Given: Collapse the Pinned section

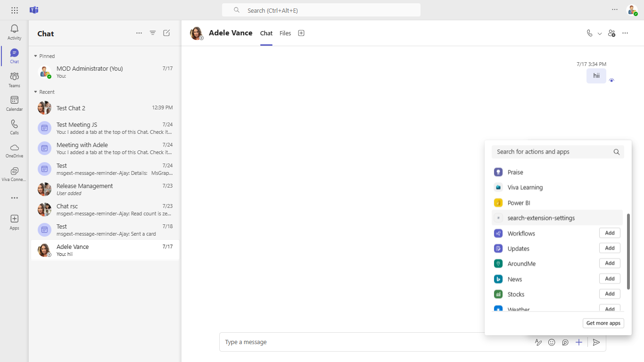Looking at the screenshot, I should click(x=35, y=56).
